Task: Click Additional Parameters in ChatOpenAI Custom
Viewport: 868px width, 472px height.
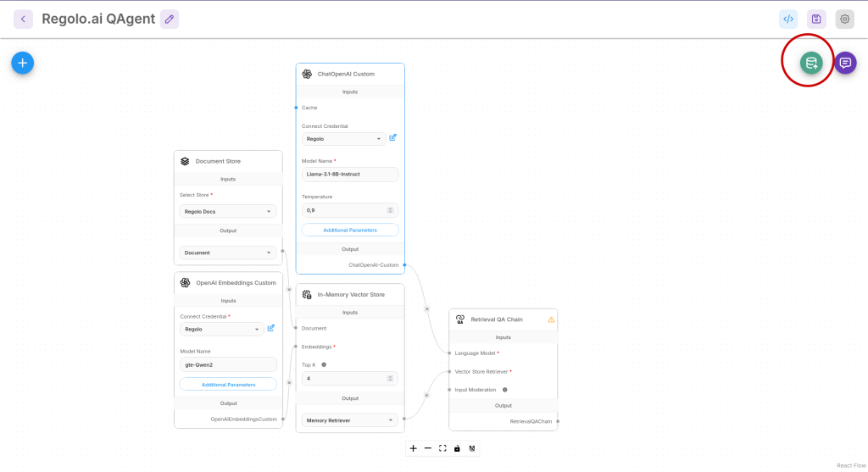Action: [x=350, y=230]
